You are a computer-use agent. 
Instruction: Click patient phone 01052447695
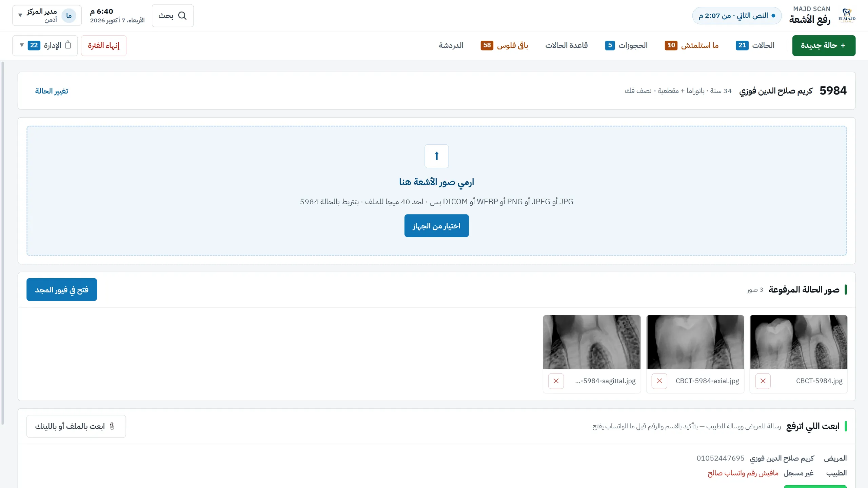tap(721, 458)
